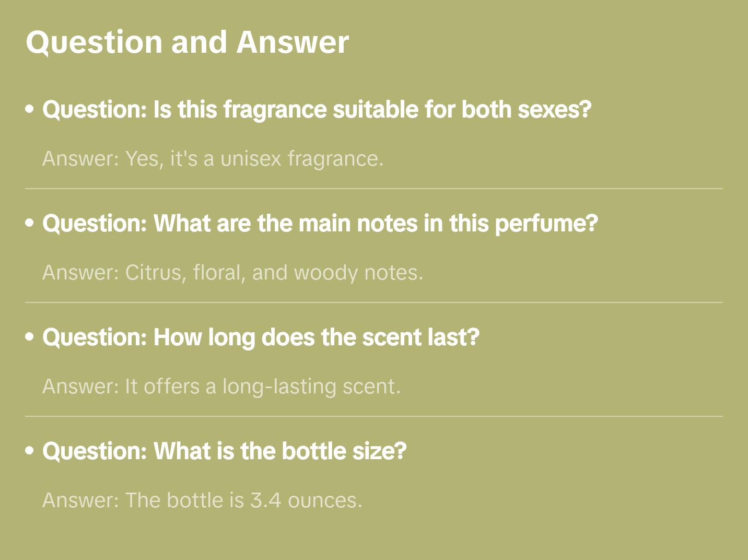
Task: Click the divider line below the woody notes answer
Action: 374,302
